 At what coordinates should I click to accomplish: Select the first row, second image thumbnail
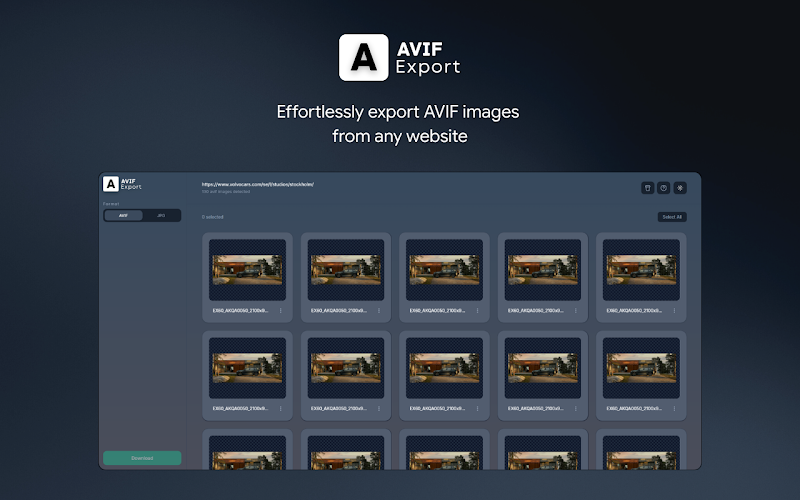pyautogui.click(x=346, y=270)
